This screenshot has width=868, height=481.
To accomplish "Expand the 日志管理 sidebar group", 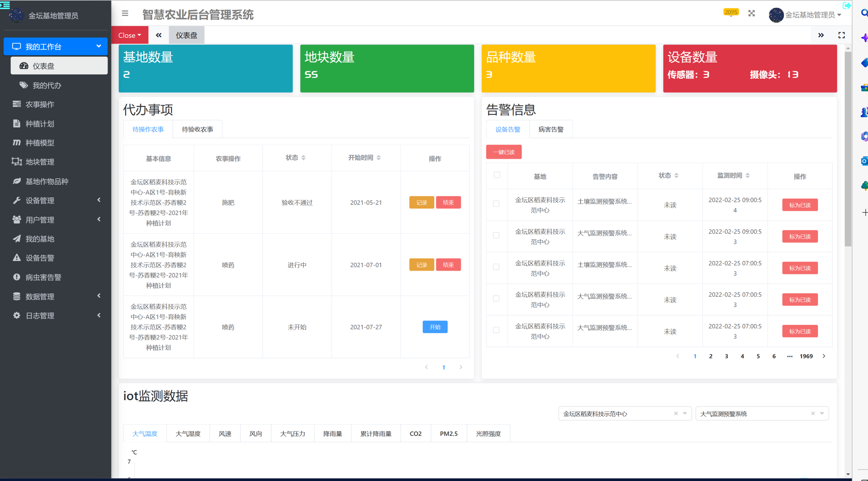I will 56,315.
